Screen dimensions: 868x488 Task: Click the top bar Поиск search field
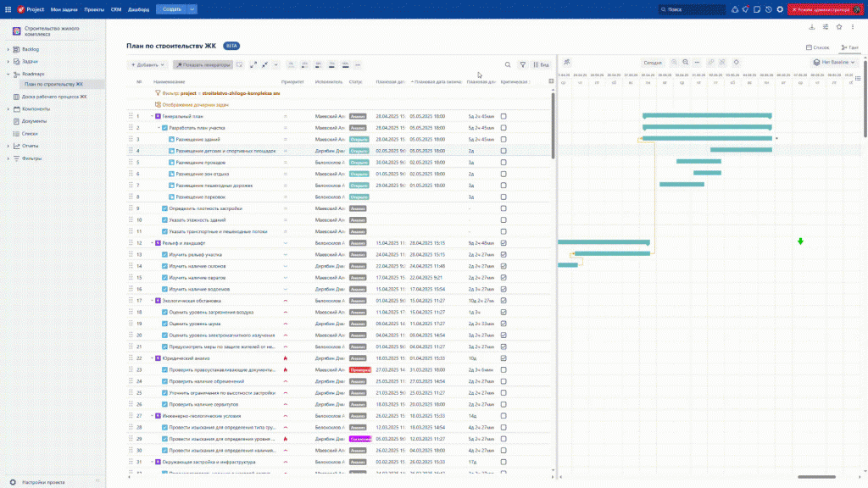688,9
